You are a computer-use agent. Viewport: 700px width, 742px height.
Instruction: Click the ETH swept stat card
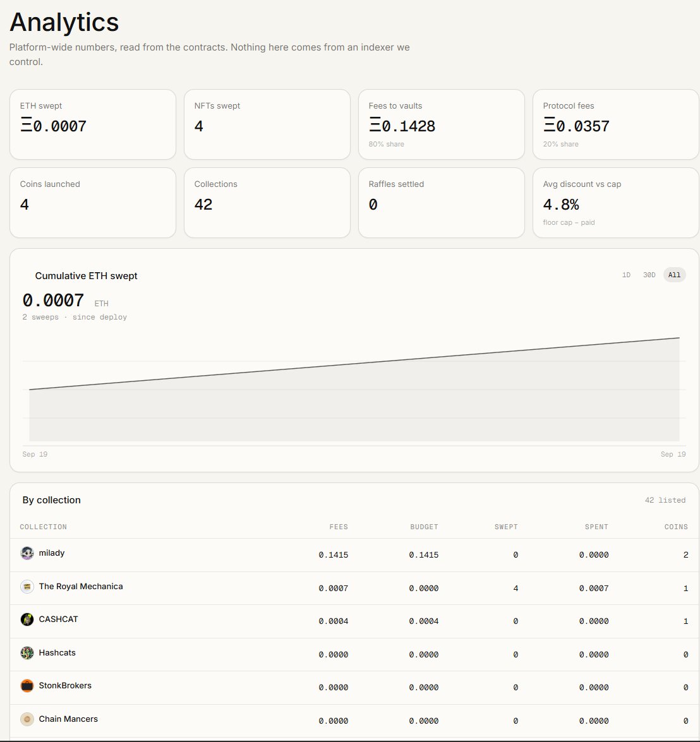[93, 124]
